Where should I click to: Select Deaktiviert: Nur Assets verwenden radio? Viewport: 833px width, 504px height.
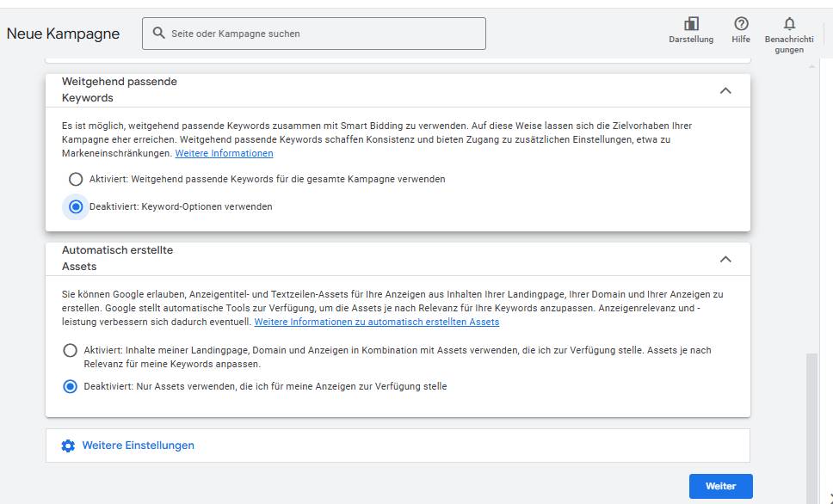[70, 387]
